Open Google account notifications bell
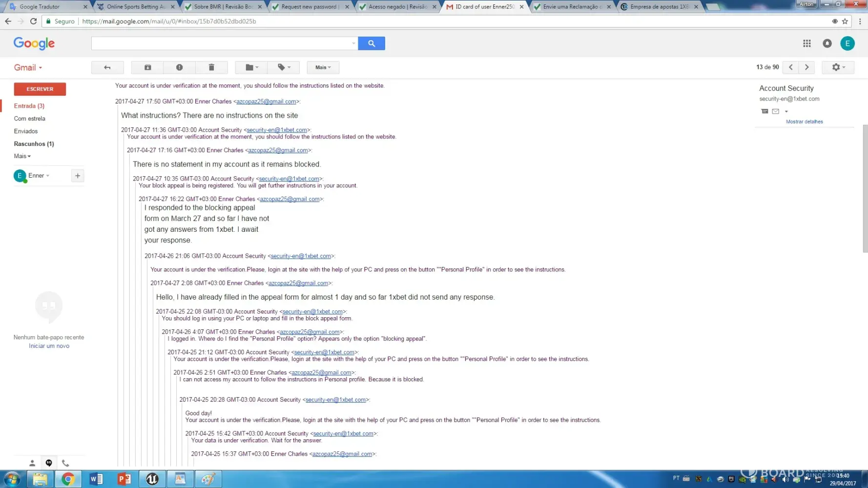The image size is (868, 488). pos(827,43)
